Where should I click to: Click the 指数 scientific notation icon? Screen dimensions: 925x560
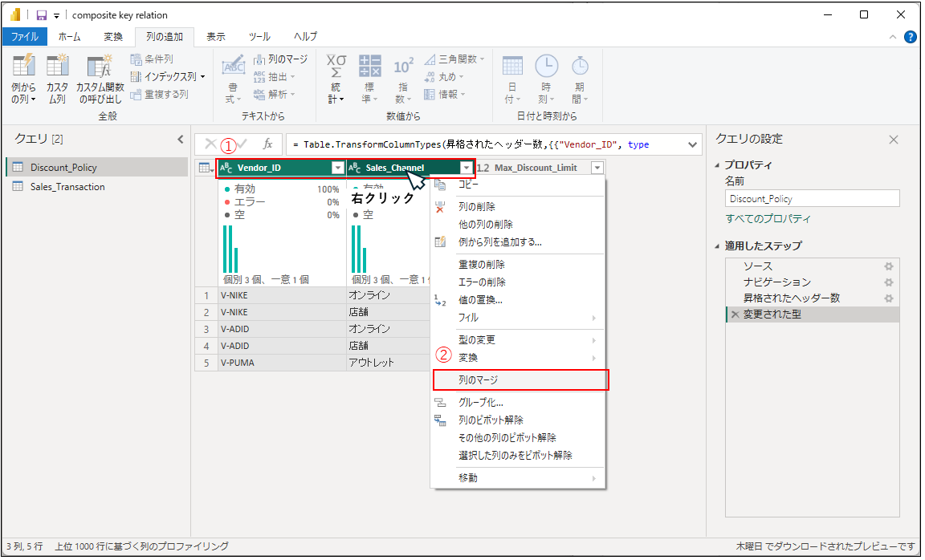click(403, 67)
